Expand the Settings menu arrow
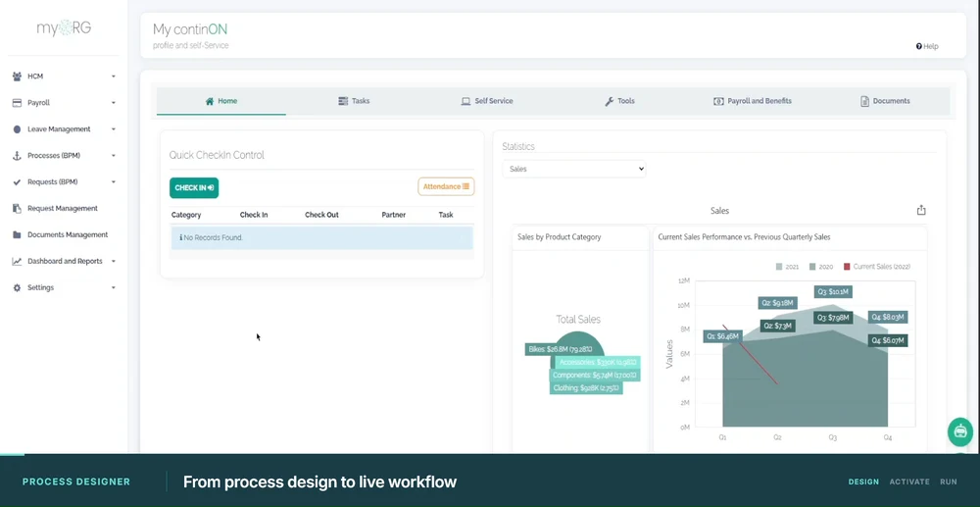The width and height of the screenshot is (980, 507). click(x=114, y=287)
